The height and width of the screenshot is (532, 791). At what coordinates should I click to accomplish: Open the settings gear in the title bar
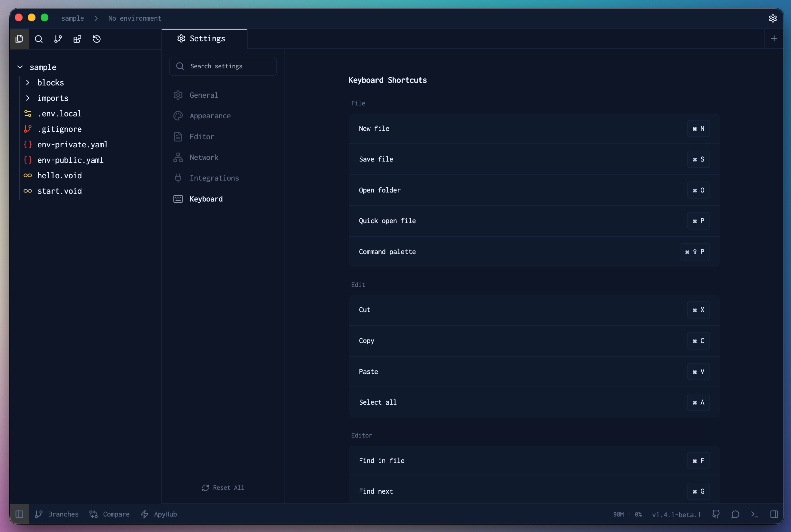point(773,18)
